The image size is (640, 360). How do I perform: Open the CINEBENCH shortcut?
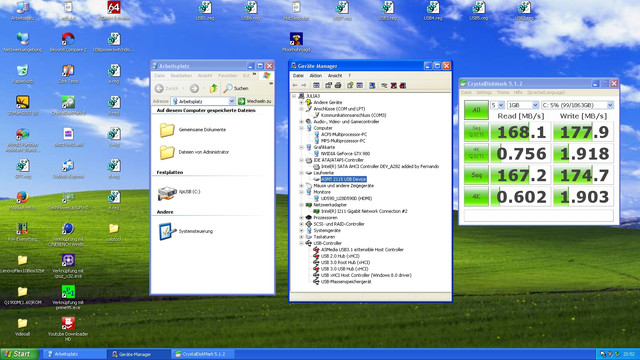(x=68, y=234)
